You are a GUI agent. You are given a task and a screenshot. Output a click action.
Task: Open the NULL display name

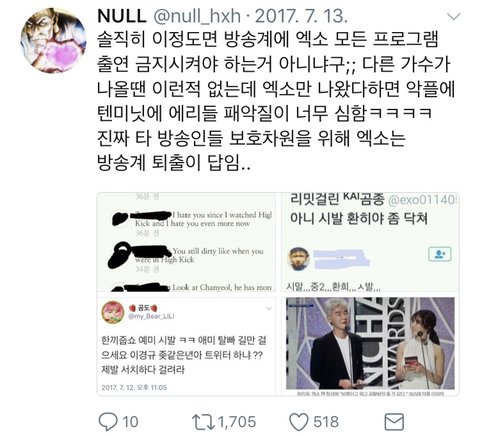tap(122, 16)
